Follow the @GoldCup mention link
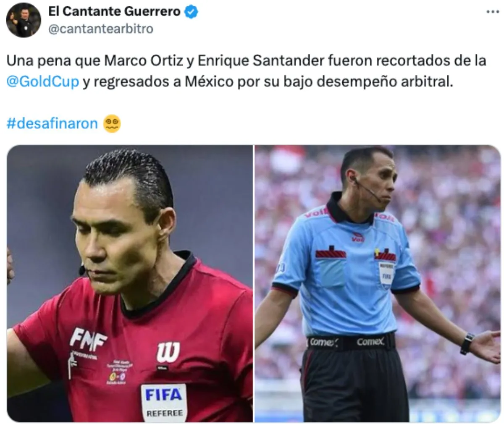 (x=43, y=81)
